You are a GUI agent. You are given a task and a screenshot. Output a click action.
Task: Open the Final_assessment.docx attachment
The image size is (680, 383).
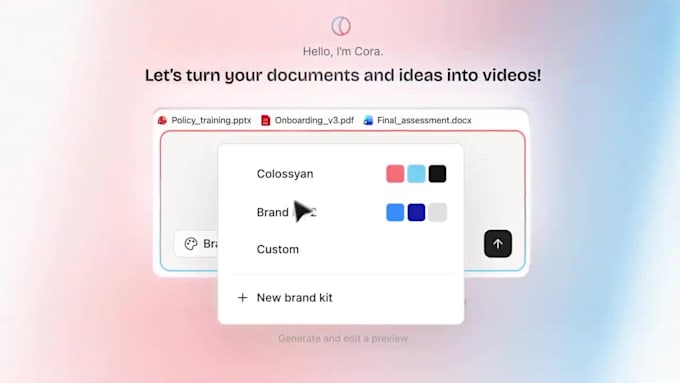coord(418,121)
